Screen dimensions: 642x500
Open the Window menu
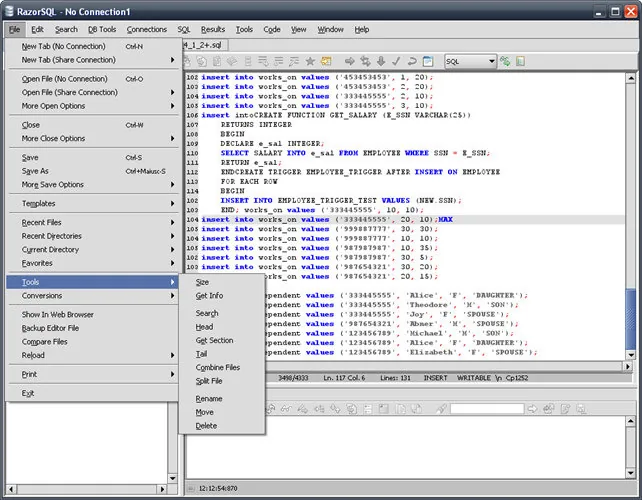point(330,29)
